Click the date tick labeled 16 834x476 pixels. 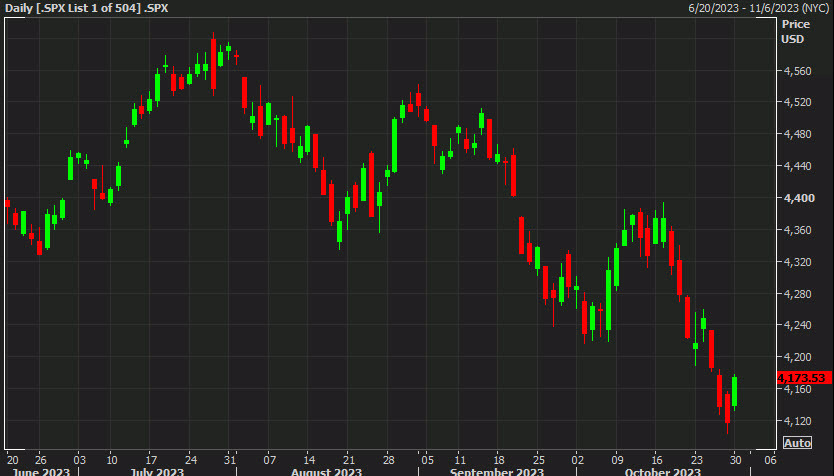coord(657,460)
